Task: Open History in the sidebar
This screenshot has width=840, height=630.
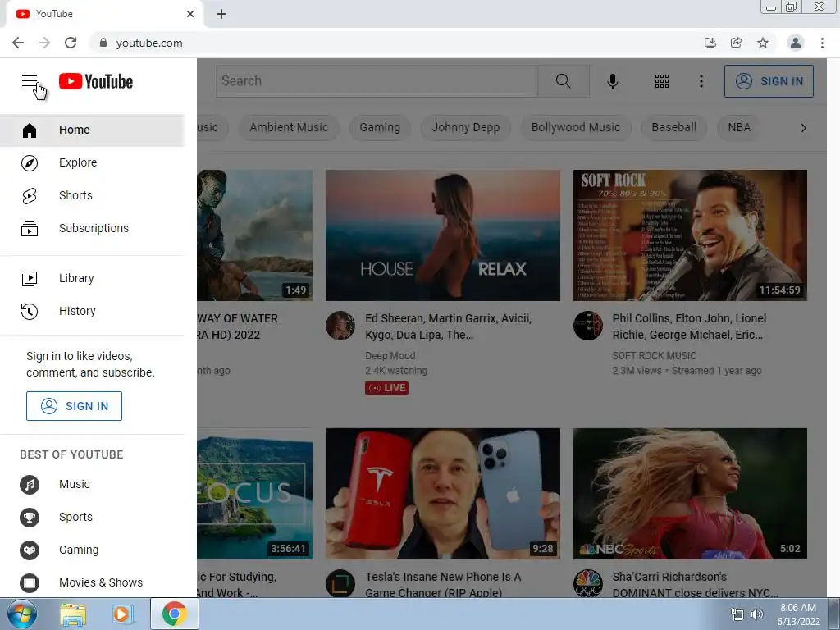Action: (92, 311)
